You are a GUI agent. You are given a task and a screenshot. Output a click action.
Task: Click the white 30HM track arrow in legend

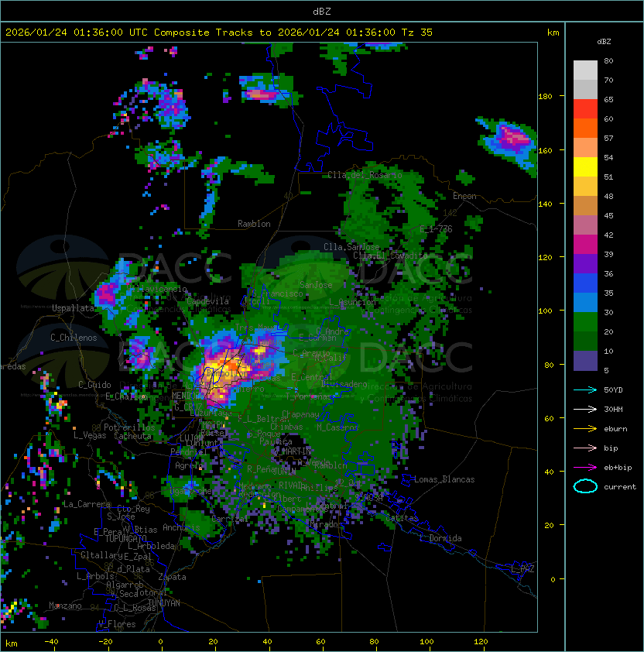coord(585,410)
